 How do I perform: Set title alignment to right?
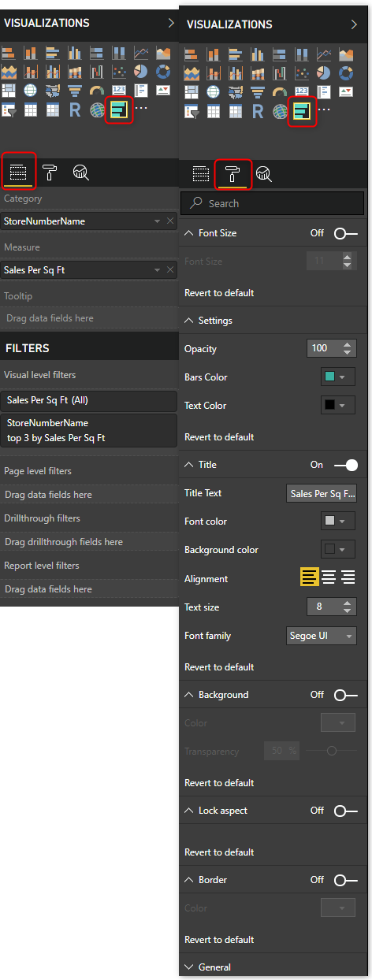[x=348, y=578]
